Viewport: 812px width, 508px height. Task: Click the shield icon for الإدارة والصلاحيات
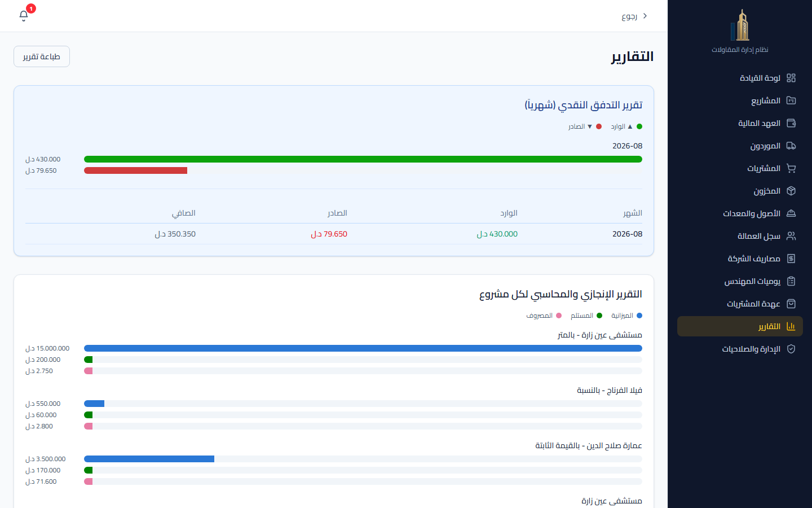click(791, 349)
